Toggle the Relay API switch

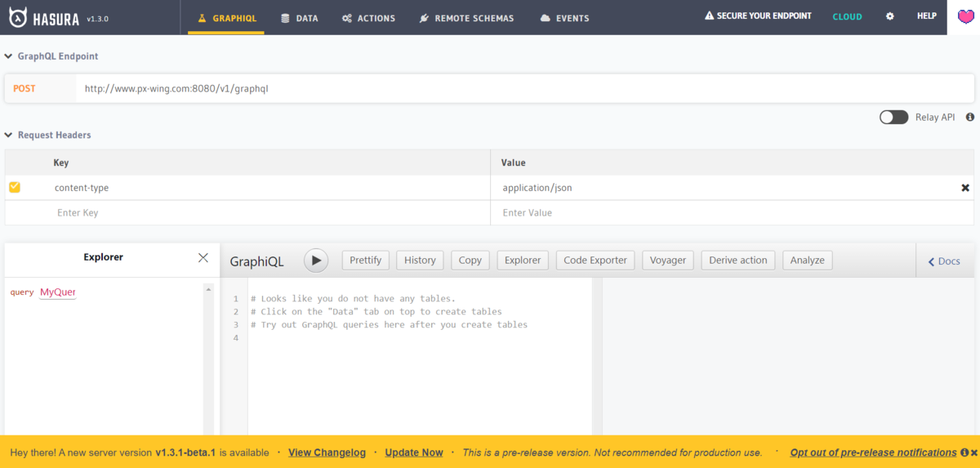[893, 117]
